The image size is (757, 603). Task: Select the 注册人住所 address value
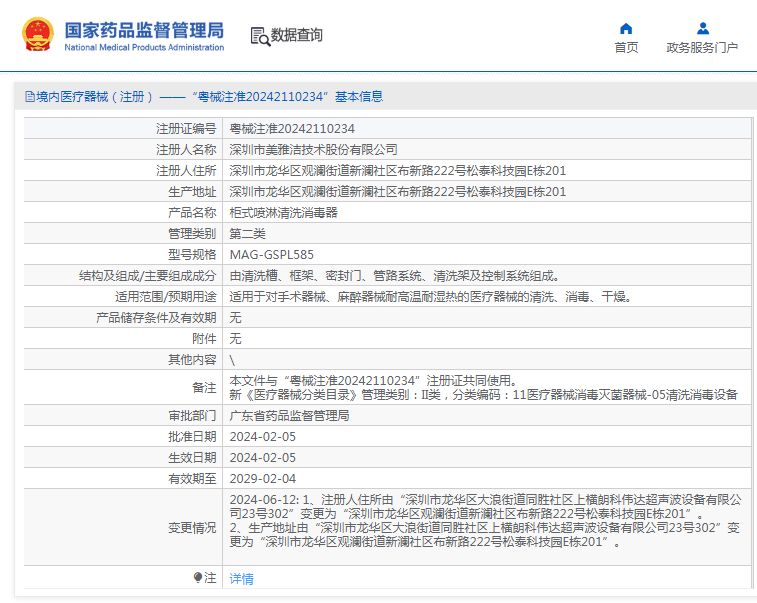pyautogui.click(x=397, y=170)
